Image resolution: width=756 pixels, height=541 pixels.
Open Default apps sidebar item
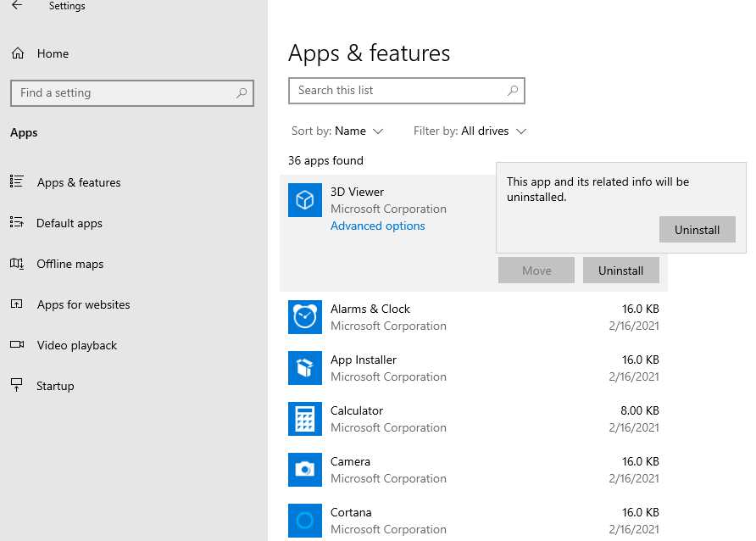pos(69,223)
